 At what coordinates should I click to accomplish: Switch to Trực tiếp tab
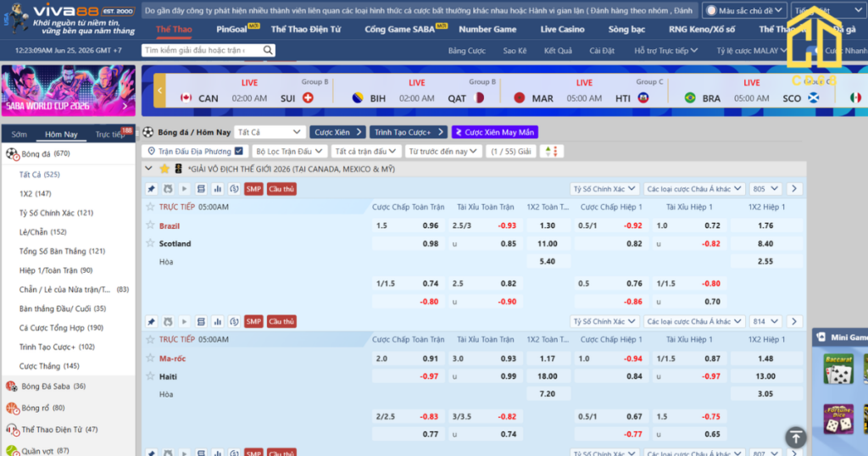click(x=110, y=135)
